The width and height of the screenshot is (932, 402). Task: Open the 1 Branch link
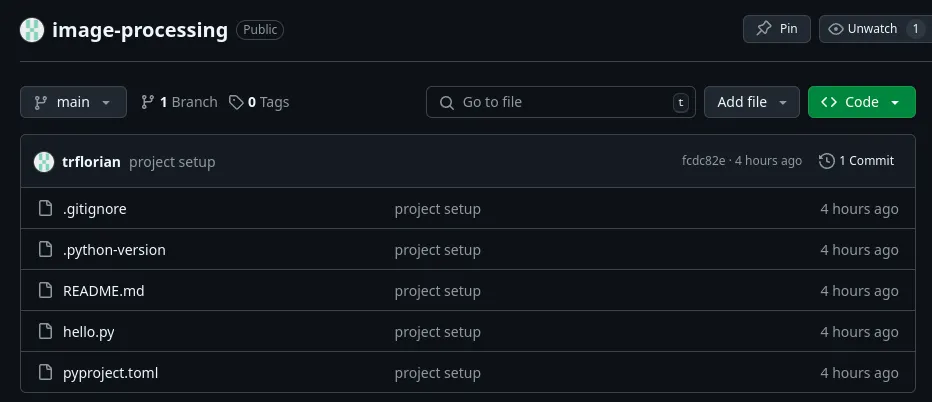(179, 102)
